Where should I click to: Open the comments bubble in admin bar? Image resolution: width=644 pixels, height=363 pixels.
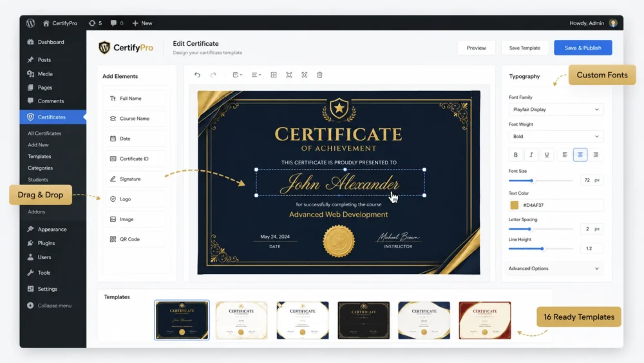(117, 23)
